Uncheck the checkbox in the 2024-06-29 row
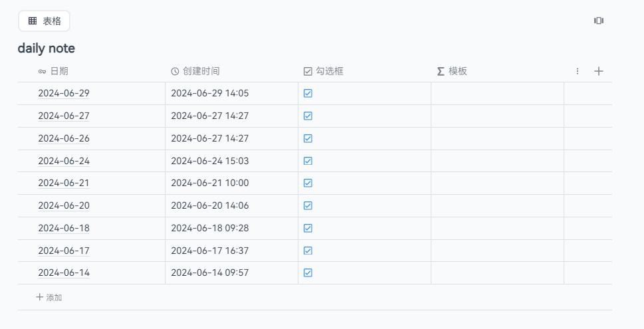 [x=308, y=94]
